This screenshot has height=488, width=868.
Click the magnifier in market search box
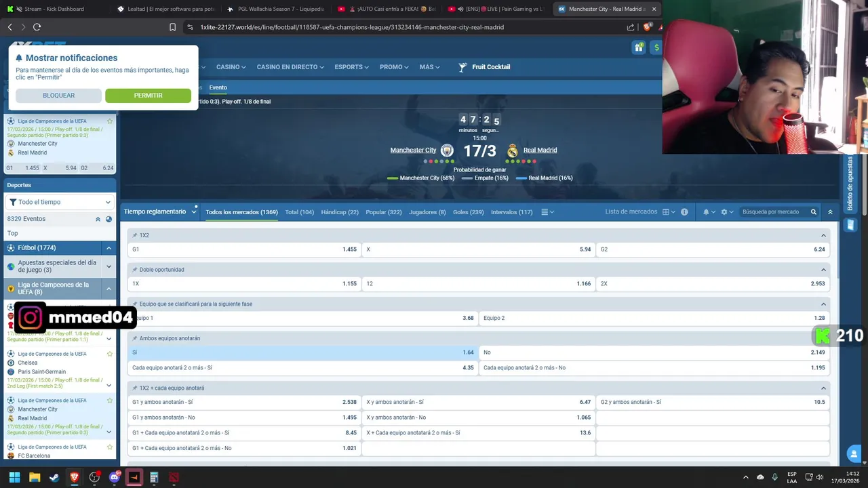[x=814, y=212]
